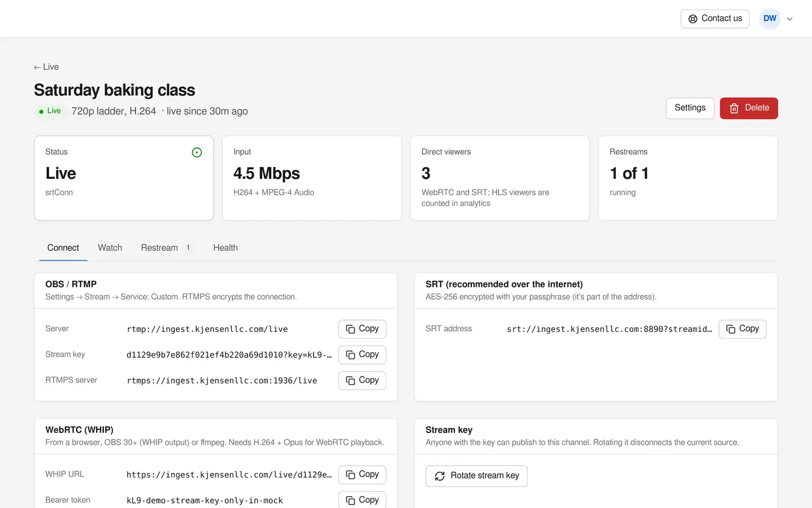
Task: Click the 720p ladder, H.264 text
Action: click(x=114, y=111)
